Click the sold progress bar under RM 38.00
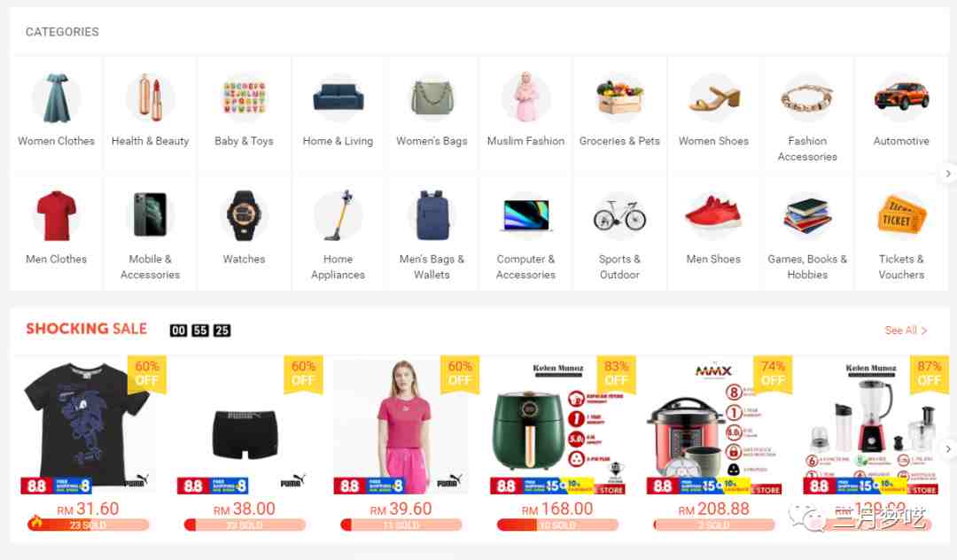This screenshot has width=957, height=560. [245, 525]
